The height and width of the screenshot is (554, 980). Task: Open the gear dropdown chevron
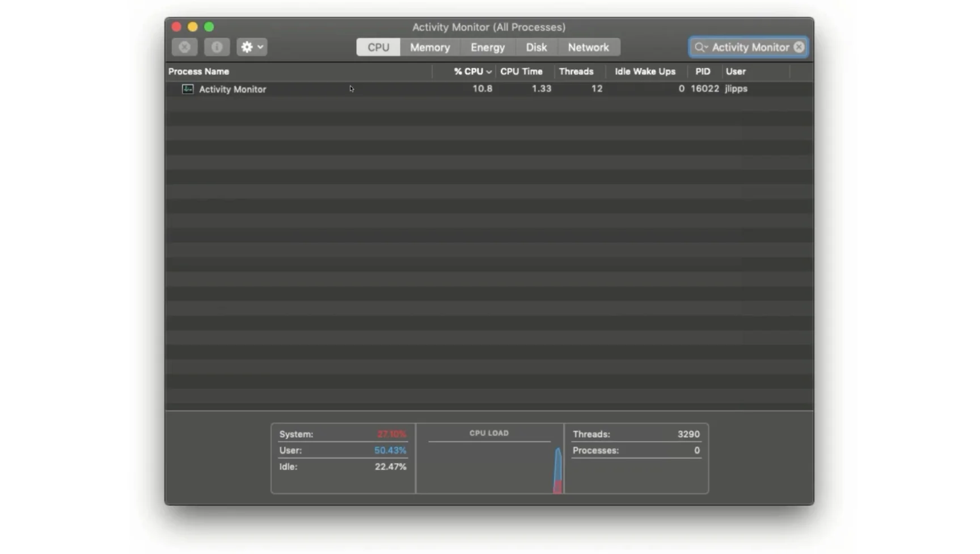(261, 47)
